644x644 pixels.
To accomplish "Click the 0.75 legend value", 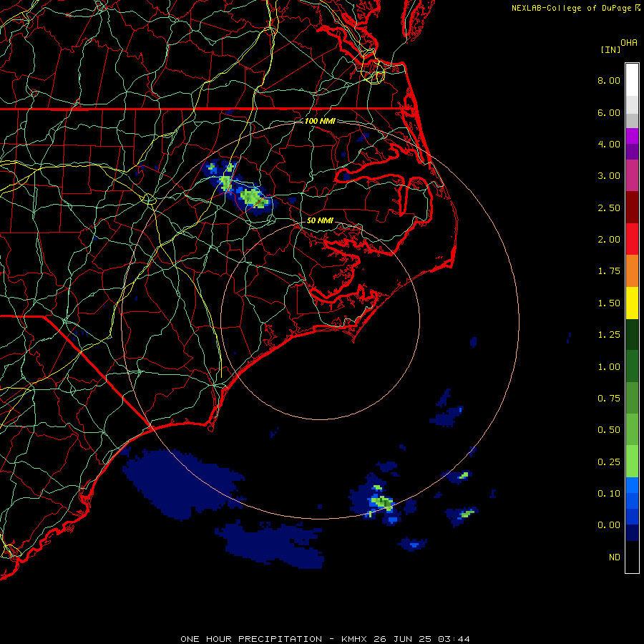I will point(609,399).
